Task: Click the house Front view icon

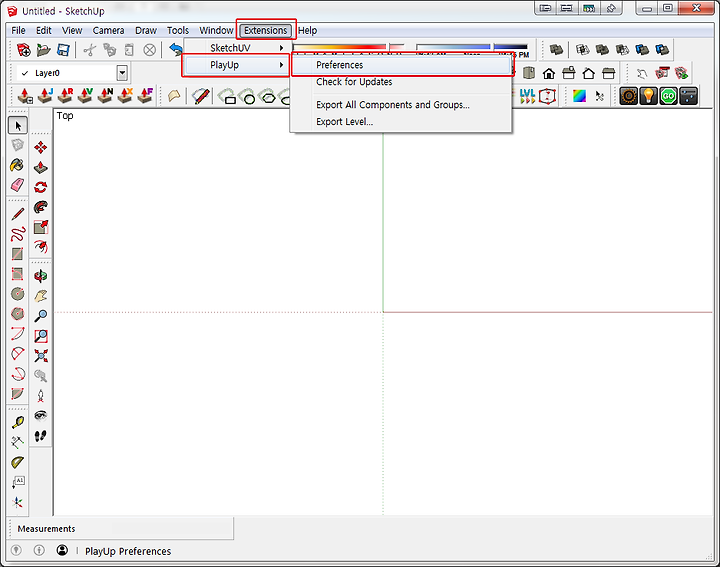Action: [x=549, y=73]
